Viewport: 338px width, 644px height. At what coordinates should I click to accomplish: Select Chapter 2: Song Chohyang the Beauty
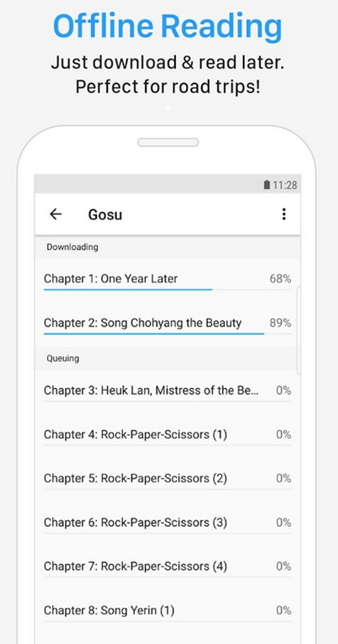(142, 323)
